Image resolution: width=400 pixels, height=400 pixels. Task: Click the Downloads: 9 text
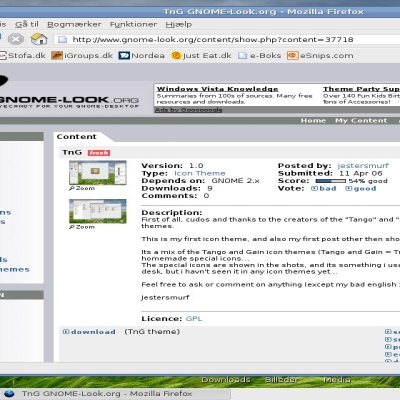click(177, 188)
